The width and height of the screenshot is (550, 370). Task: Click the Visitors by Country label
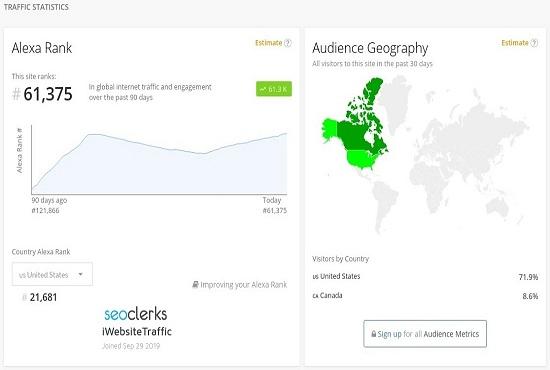[x=341, y=259]
